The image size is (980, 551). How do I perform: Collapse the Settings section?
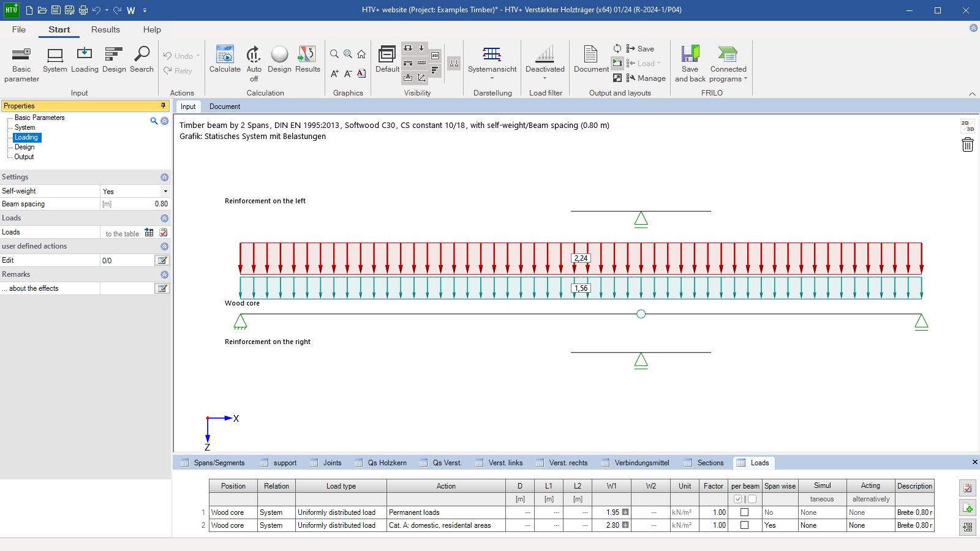[x=164, y=178]
